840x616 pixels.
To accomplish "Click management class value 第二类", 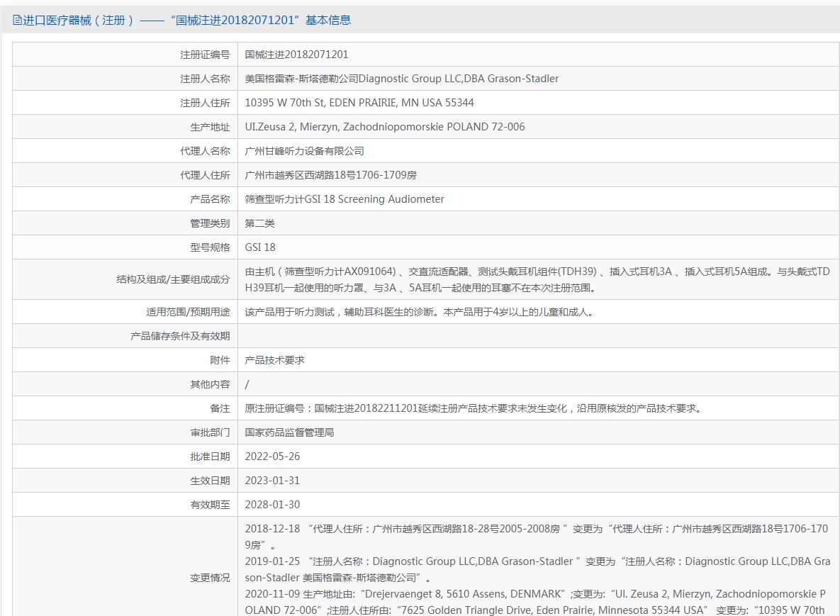I will point(260,223).
